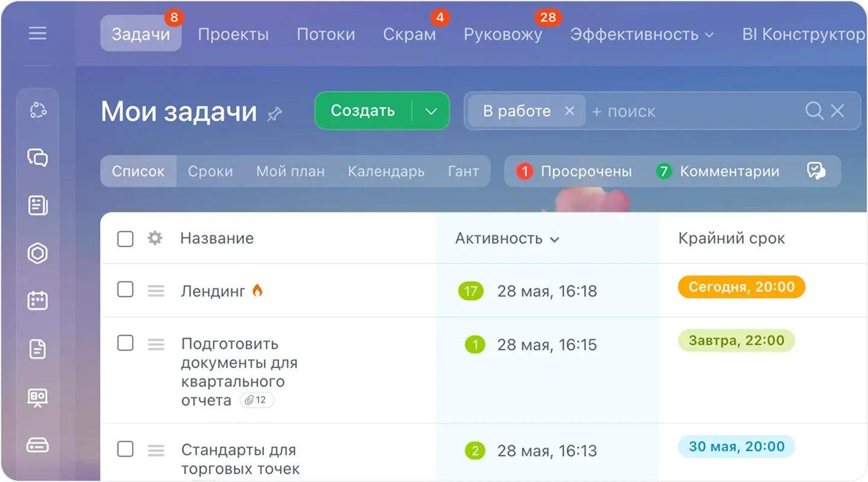Click the news feed icon in the sidebar
868x482 pixels.
[x=37, y=205]
